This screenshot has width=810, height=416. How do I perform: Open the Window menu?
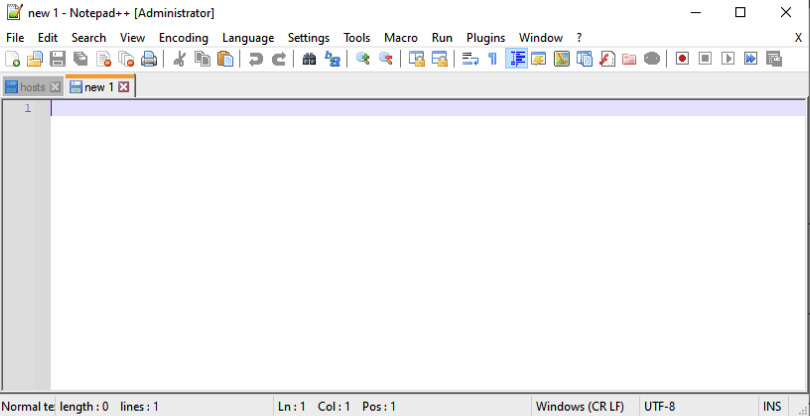click(x=541, y=38)
